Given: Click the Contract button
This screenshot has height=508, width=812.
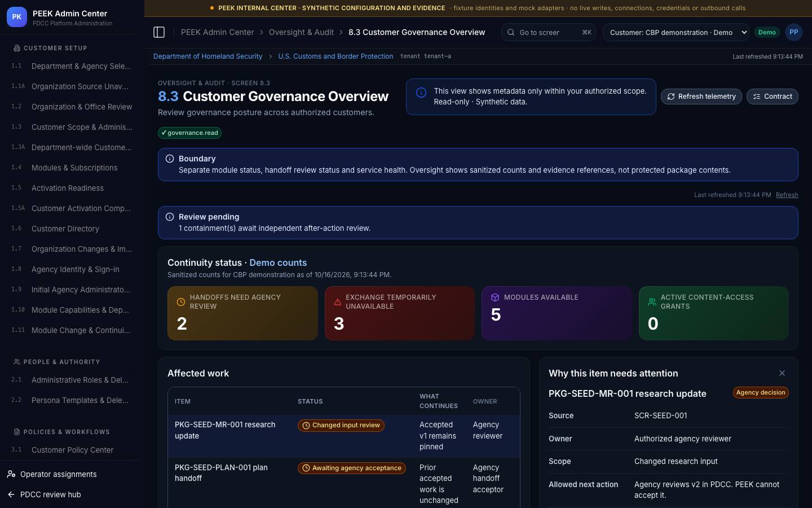Looking at the screenshot, I should [x=772, y=97].
